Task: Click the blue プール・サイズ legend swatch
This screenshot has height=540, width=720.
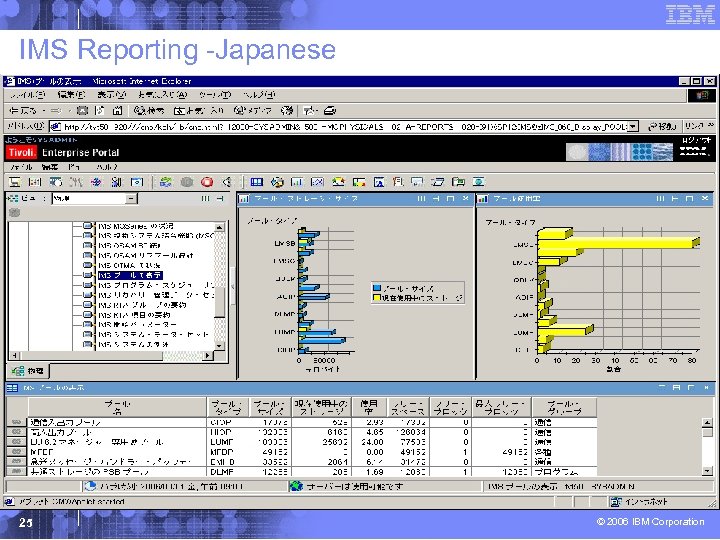Action: click(x=377, y=288)
